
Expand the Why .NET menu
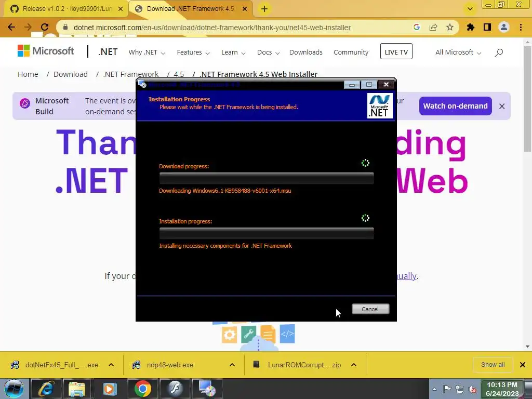147,52
